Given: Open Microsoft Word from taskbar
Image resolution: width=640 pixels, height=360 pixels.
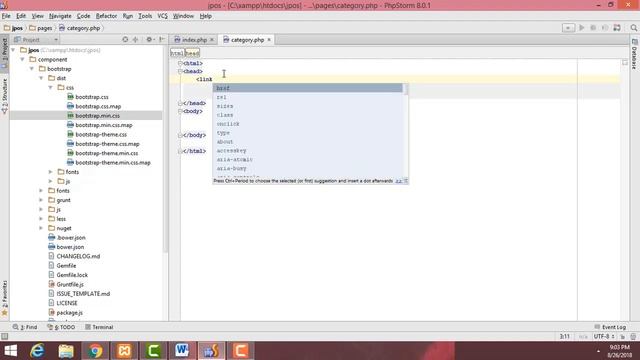Looking at the screenshot, I should coord(182,351).
